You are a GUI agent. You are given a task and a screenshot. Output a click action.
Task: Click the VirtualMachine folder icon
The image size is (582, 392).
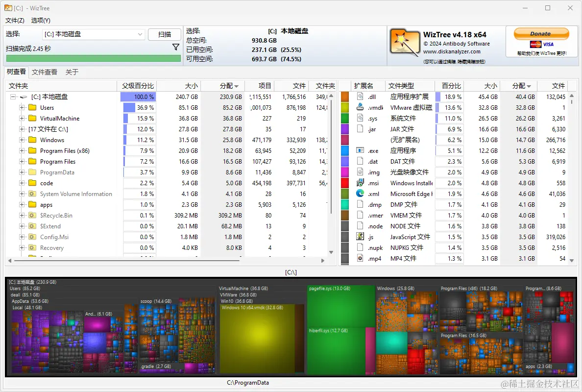click(33, 119)
